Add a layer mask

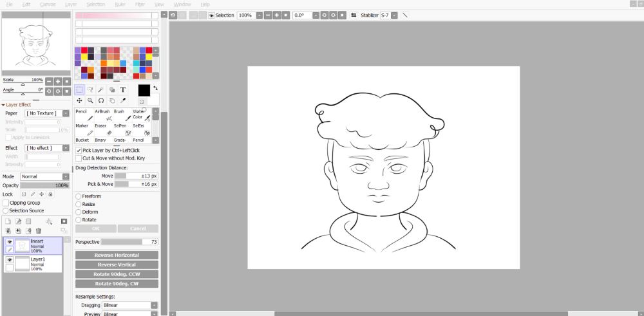pyautogui.click(x=64, y=221)
